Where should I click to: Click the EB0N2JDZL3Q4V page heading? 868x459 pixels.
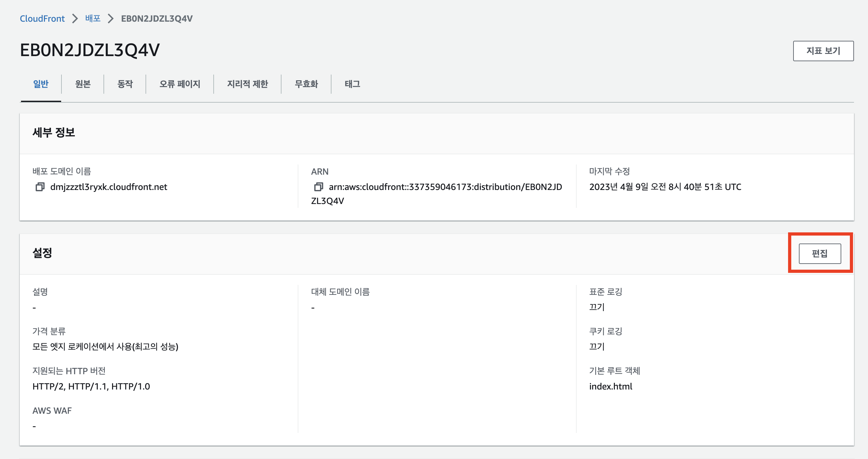[x=89, y=50]
